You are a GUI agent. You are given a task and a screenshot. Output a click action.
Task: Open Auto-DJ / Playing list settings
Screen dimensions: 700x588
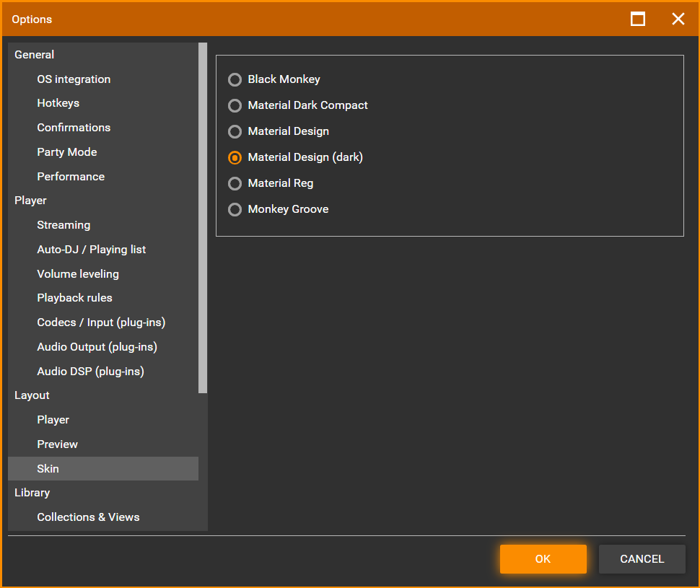point(92,250)
